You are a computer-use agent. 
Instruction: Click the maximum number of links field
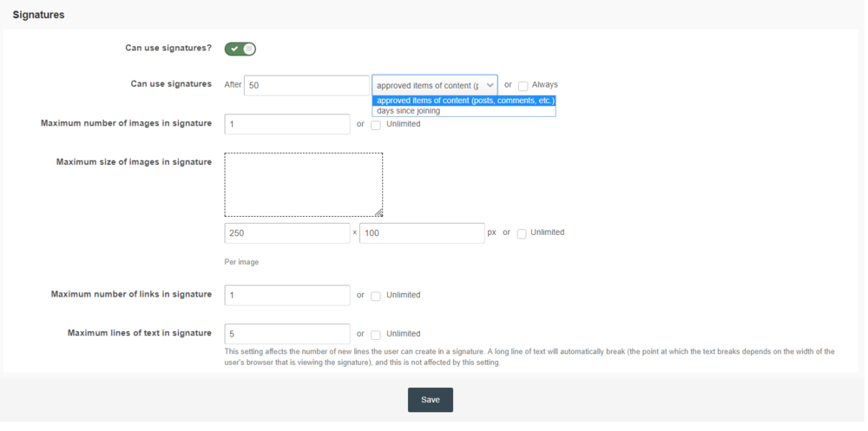(287, 295)
